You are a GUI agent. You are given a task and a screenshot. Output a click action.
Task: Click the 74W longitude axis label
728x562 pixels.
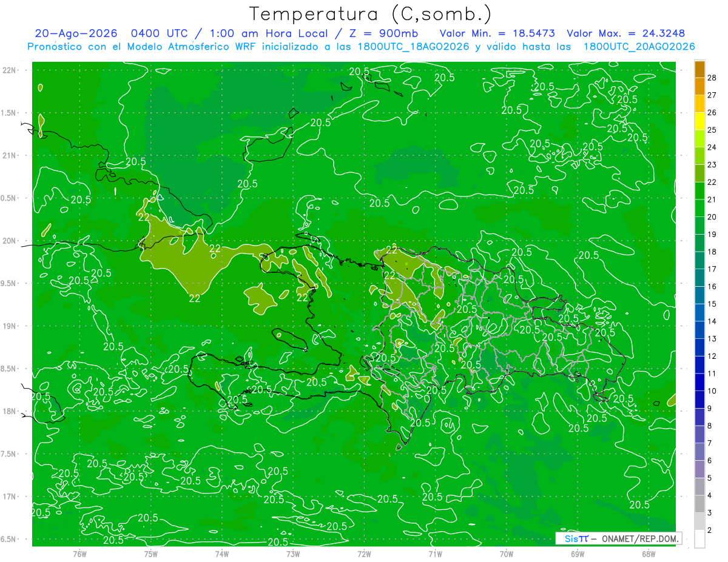click(x=222, y=554)
